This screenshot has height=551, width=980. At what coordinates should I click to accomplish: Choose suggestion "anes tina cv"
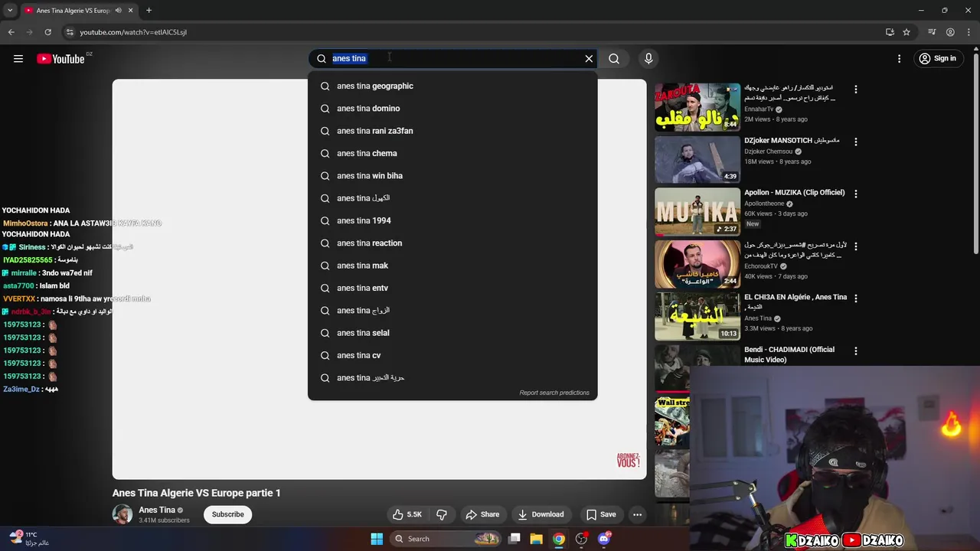(452, 355)
